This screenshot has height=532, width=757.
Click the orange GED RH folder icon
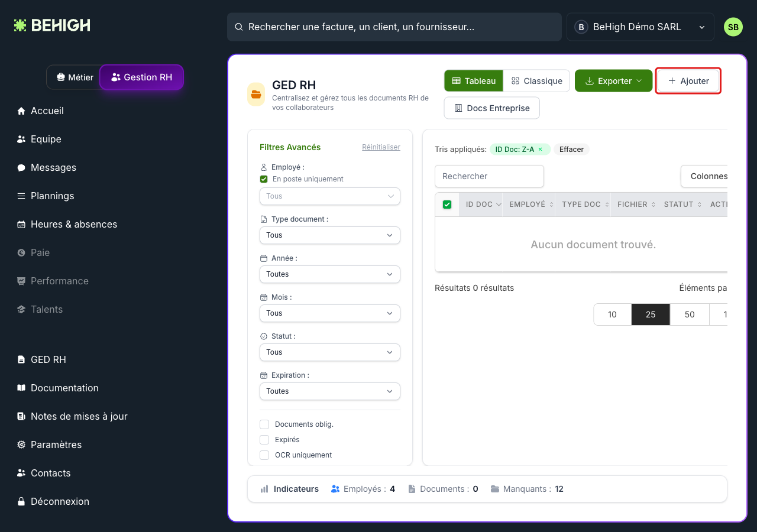coord(256,95)
